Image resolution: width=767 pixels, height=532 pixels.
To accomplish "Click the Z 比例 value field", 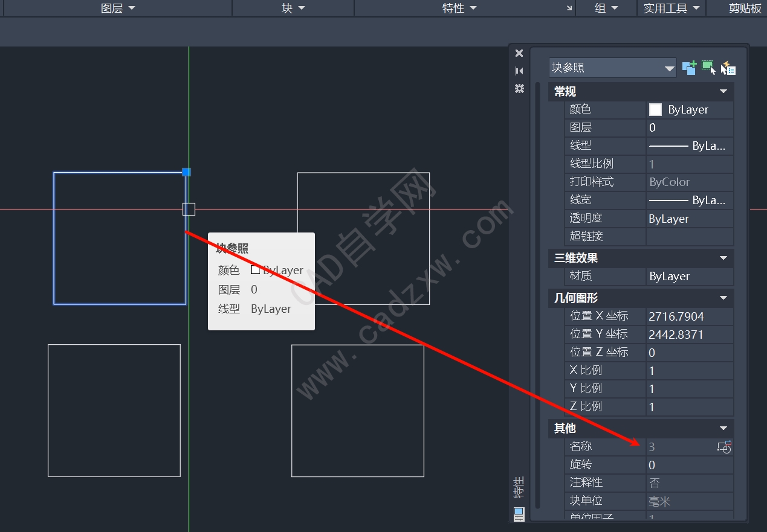I will coord(690,407).
